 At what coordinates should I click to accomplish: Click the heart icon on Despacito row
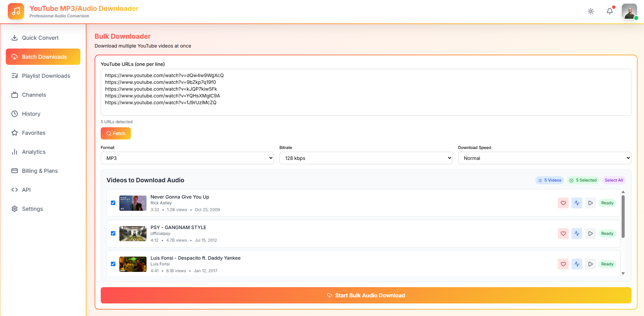click(563, 264)
